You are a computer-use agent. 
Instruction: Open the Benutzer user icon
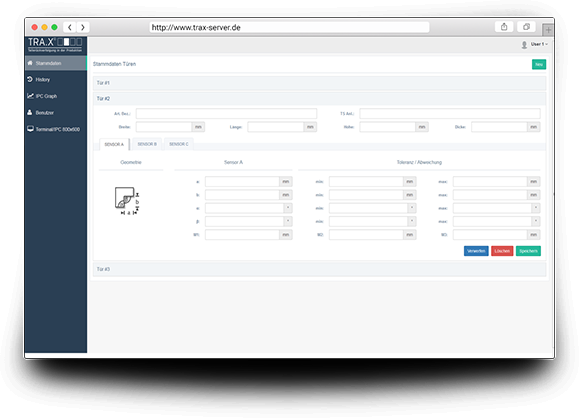click(30, 112)
